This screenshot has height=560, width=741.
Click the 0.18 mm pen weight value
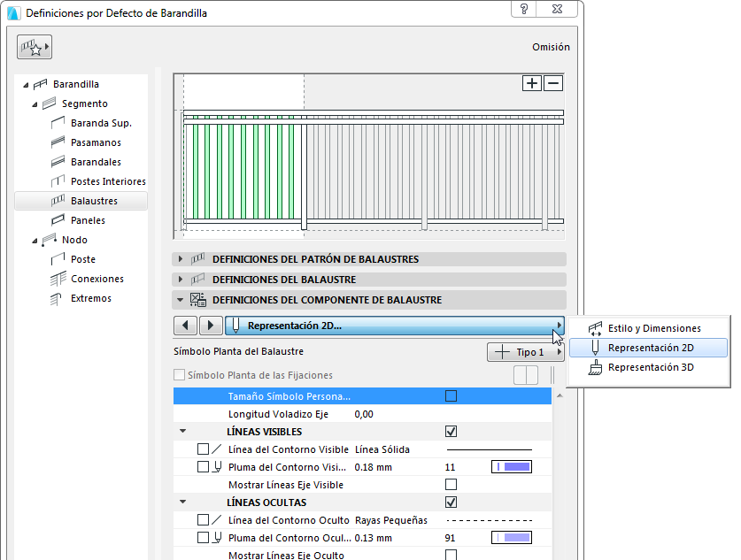pos(374,467)
